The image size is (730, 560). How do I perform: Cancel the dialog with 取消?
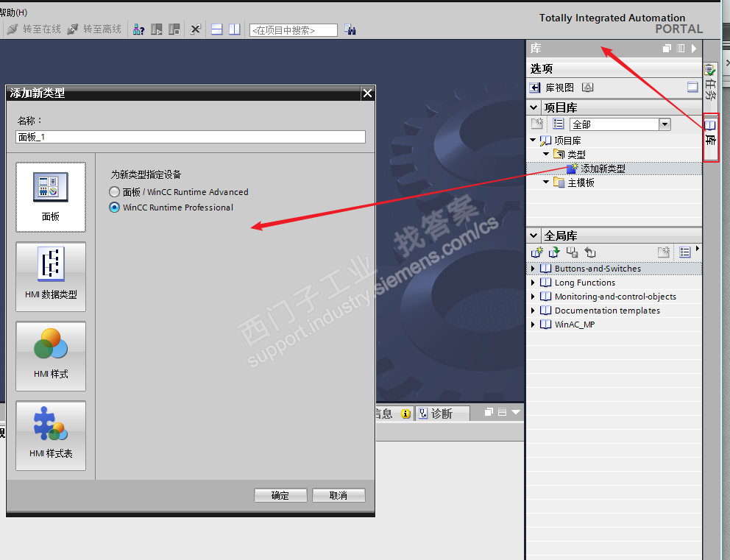339,495
